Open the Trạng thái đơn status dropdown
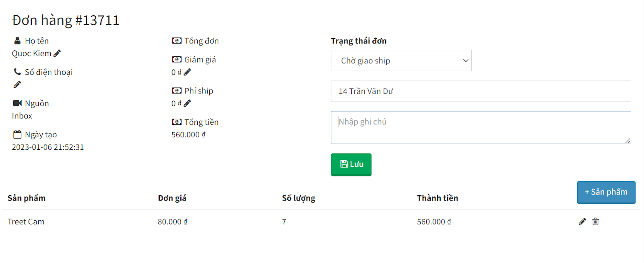644x263 pixels. 400,61
